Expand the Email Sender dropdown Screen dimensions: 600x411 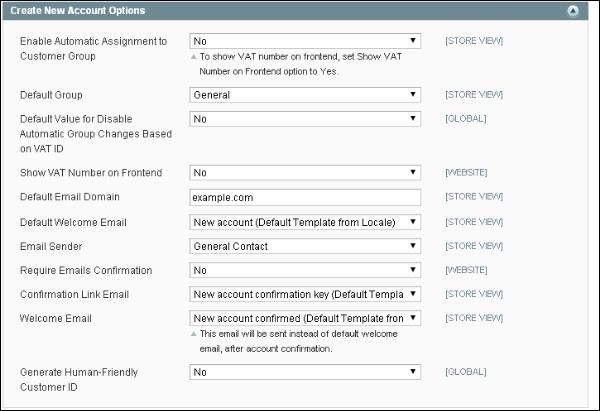point(305,246)
